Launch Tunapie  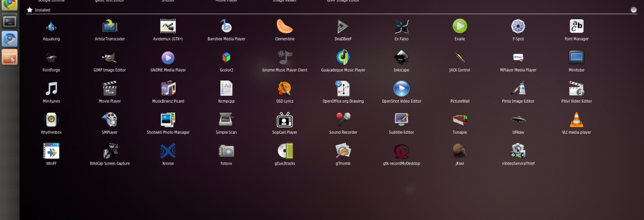click(x=460, y=120)
